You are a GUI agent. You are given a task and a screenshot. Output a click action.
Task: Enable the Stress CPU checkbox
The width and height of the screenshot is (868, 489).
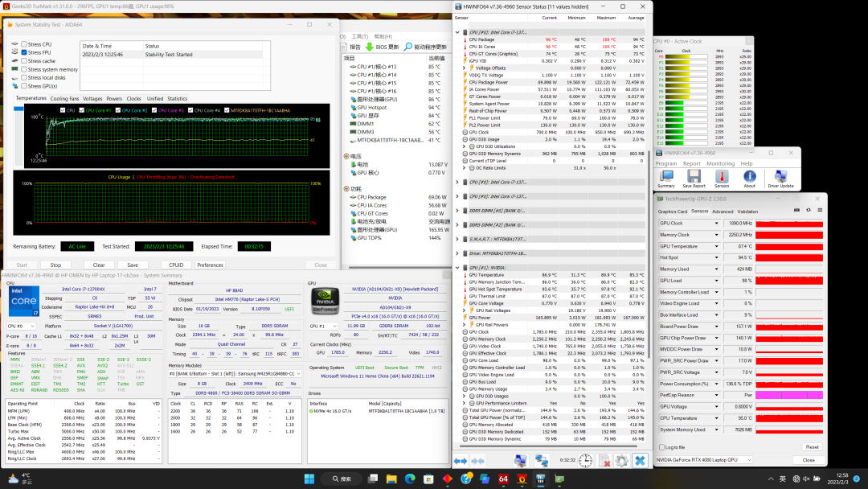pos(24,44)
